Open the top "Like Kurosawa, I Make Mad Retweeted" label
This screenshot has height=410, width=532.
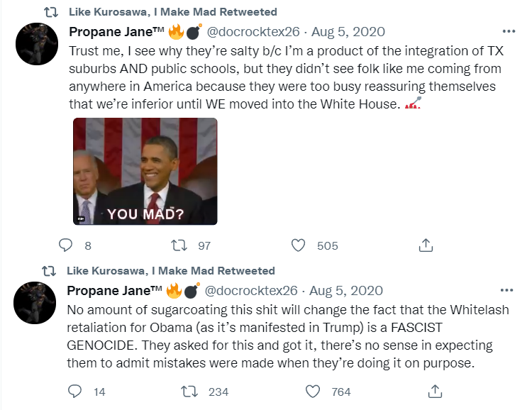[172, 12]
